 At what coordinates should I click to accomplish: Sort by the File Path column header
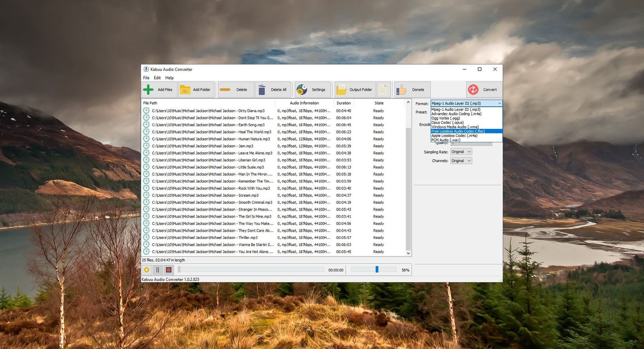[208, 103]
